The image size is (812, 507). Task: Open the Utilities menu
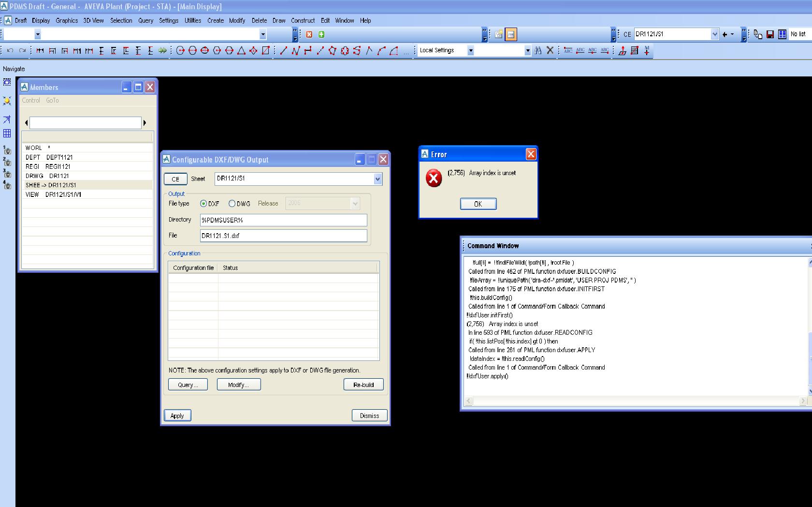pos(193,20)
